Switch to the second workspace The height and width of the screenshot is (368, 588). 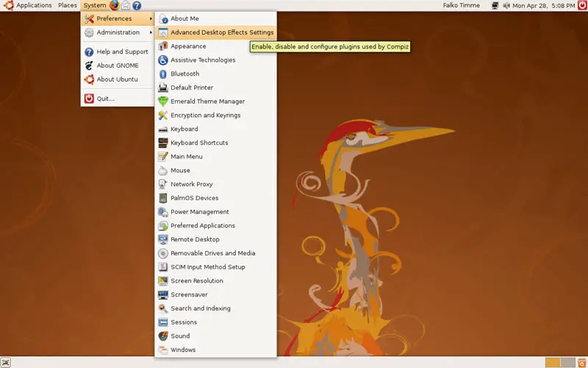click(x=567, y=363)
